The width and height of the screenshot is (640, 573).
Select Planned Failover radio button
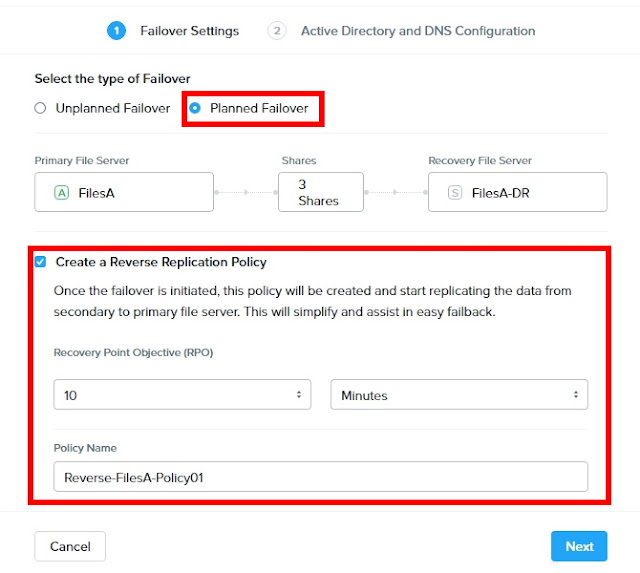(194, 108)
